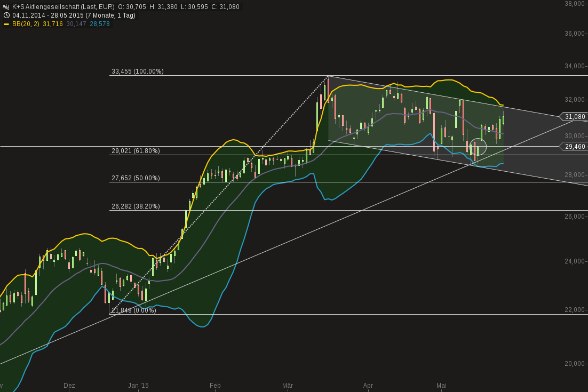Click the closing value C: 31,080 in header
Screen dimensions: 588x392
coord(225,7)
